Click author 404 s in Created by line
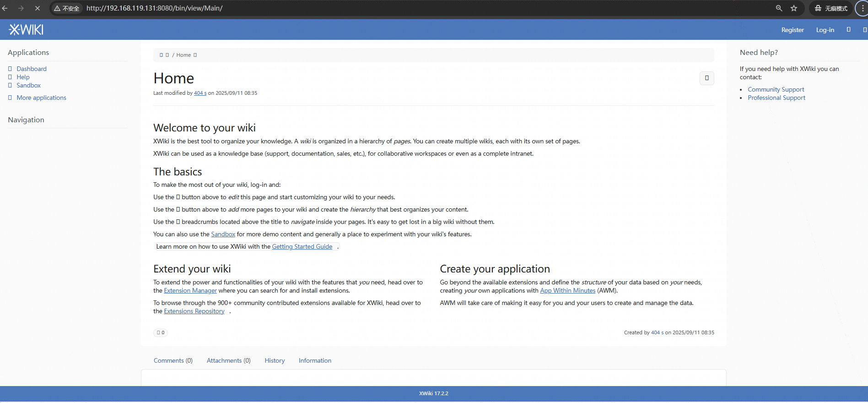Image resolution: width=868 pixels, height=403 pixels. [x=657, y=332]
